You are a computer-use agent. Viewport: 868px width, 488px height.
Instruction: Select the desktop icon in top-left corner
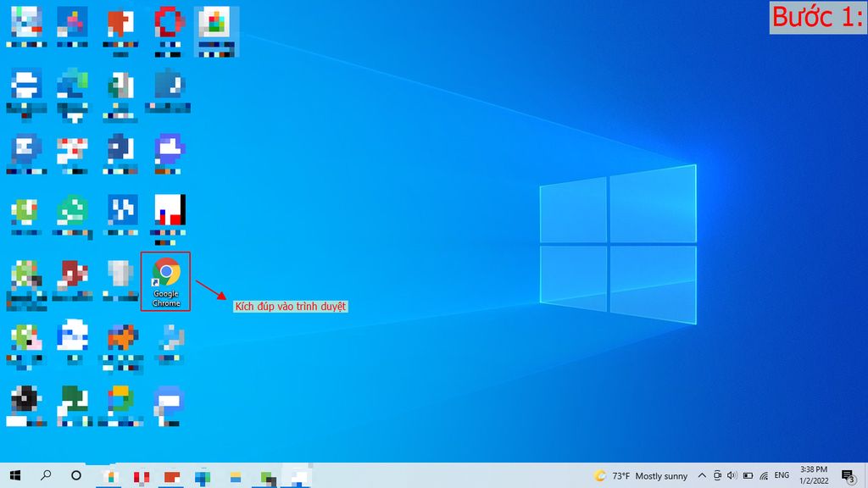25,21
